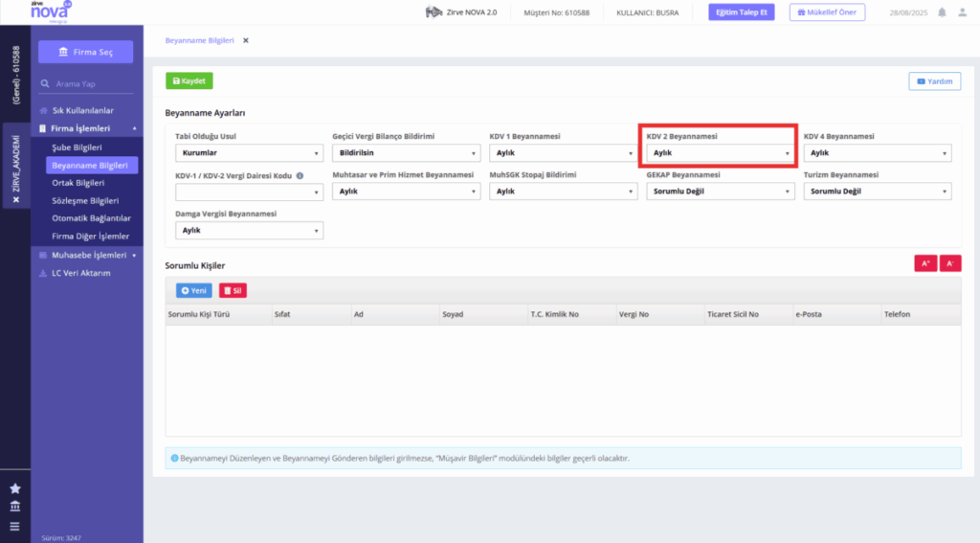Click the star favorites icon in sidebar
This screenshot has width=980, height=543.
[15, 488]
